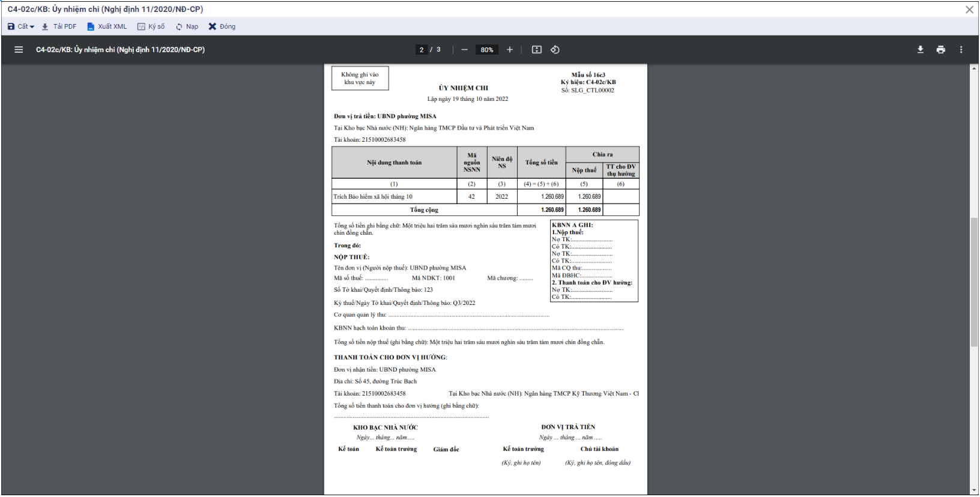980x497 pixels.
Task: Zoom in with the plus icon
Action: (x=510, y=50)
